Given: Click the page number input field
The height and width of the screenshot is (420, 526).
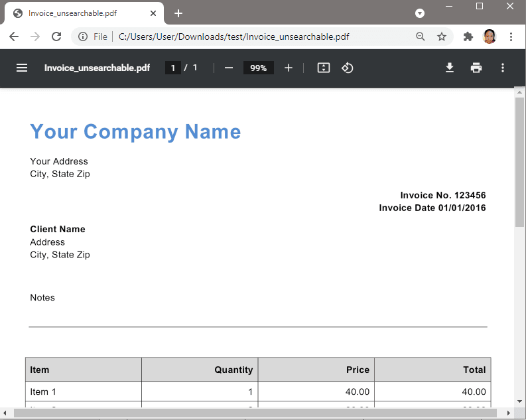Looking at the screenshot, I should 172,68.
